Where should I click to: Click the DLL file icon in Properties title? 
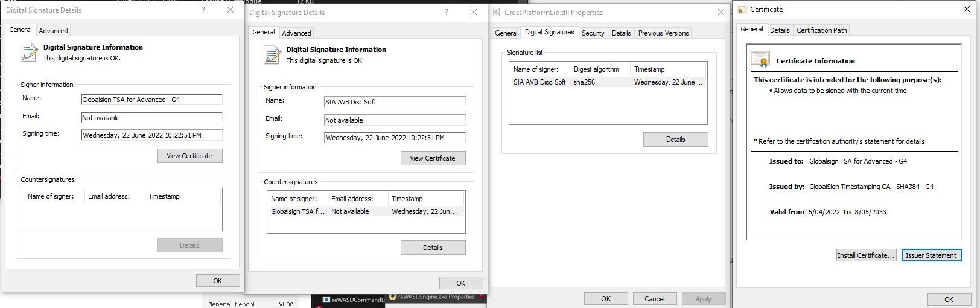[x=497, y=12]
